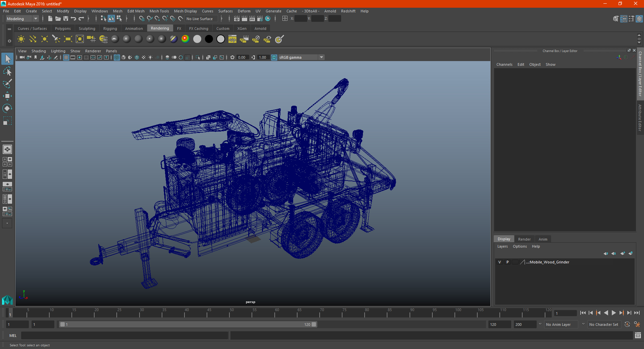Click the MEL command input field

click(125, 335)
